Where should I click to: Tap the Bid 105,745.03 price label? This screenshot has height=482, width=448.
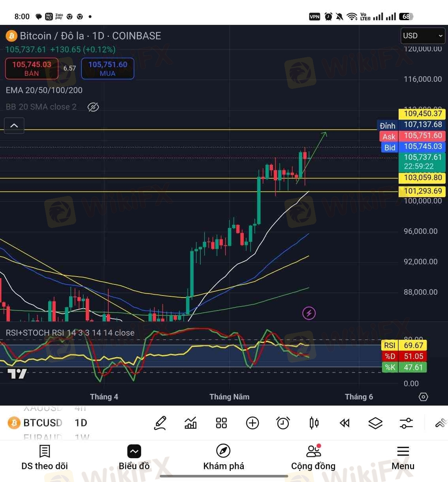click(414, 147)
